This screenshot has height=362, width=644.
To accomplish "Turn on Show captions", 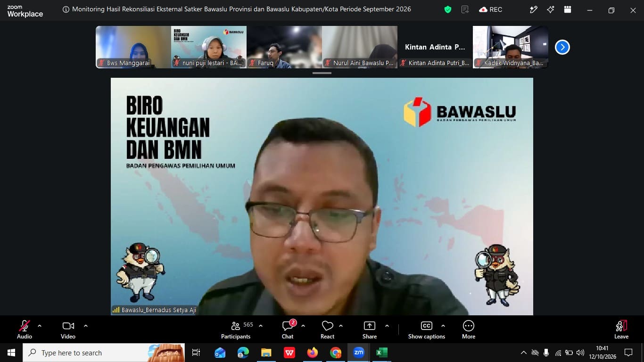I will [427, 329].
